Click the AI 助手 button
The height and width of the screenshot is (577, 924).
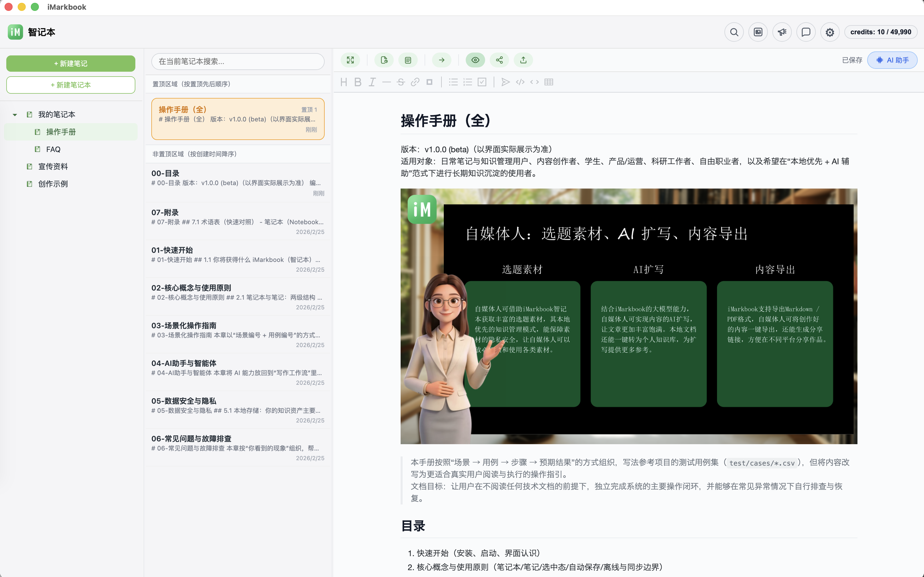tap(892, 60)
